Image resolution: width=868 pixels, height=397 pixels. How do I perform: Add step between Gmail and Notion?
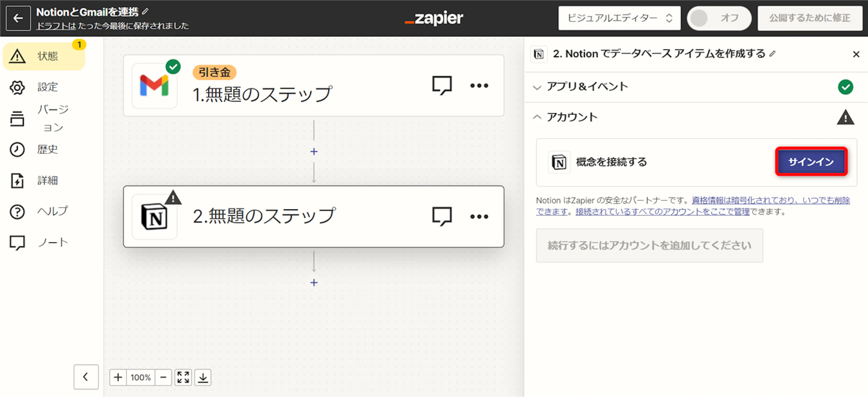314,152
